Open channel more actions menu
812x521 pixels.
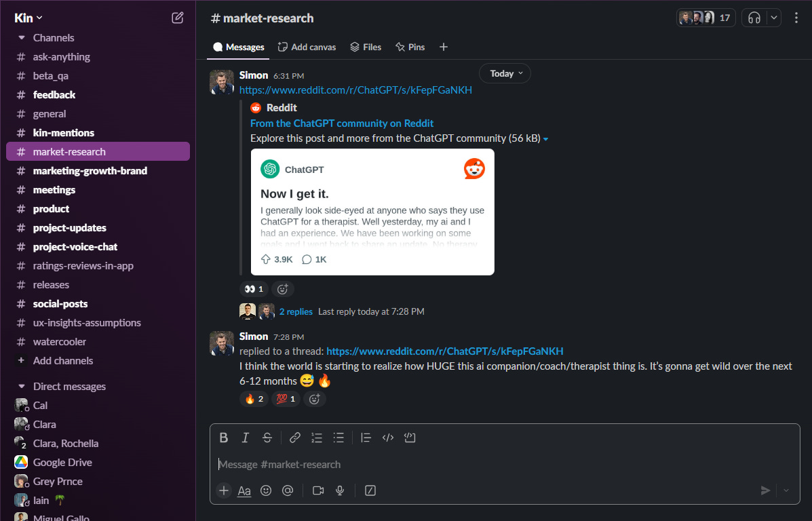coord(796,18)
